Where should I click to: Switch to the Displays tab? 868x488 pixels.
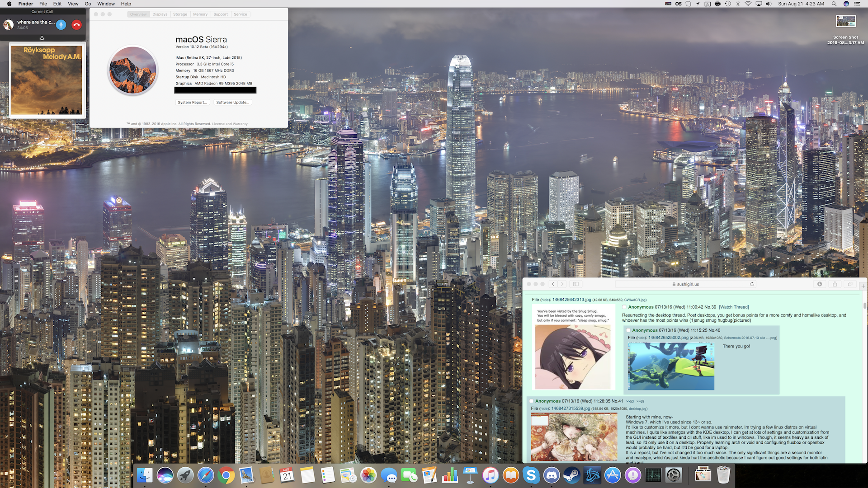[x=160, y=14]
